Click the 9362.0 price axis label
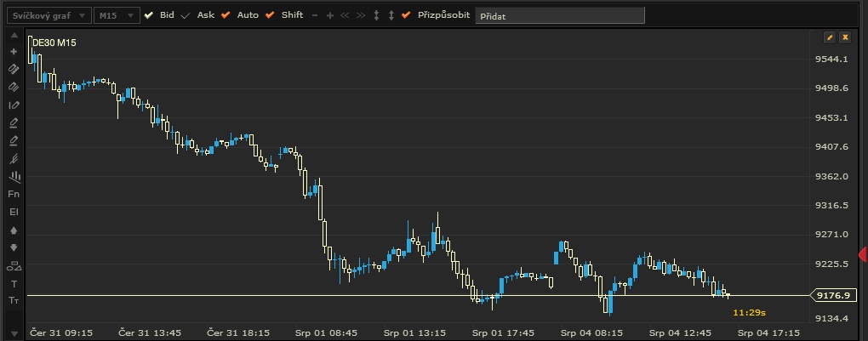The image size is (868, 341). [831, 176]
